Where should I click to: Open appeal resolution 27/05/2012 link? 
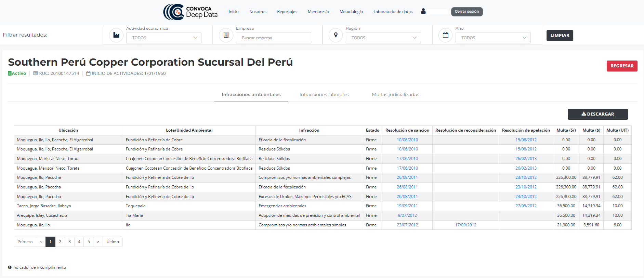click(x=526, y=206)
